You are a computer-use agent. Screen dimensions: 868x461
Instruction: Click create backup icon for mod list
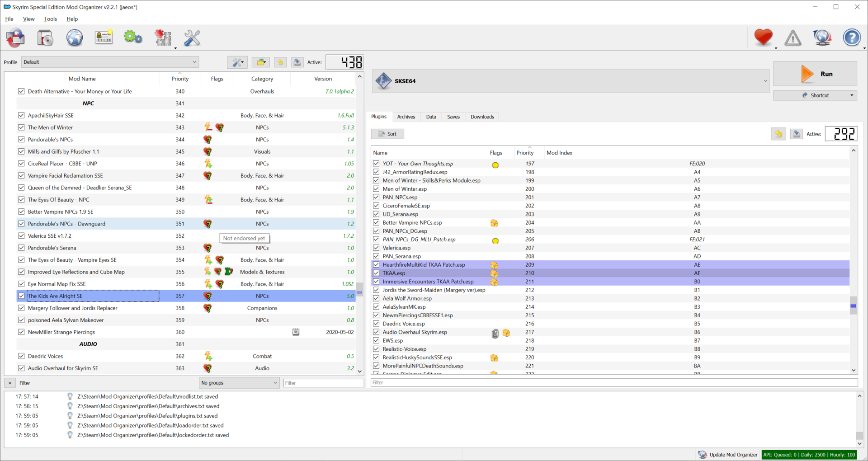297,62
